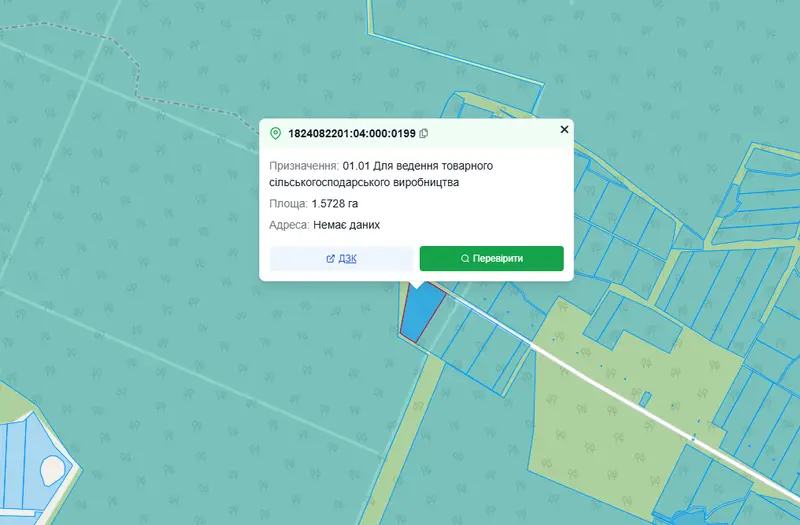
Task: Click the Площа label in the popup
Action: [288, 204]
